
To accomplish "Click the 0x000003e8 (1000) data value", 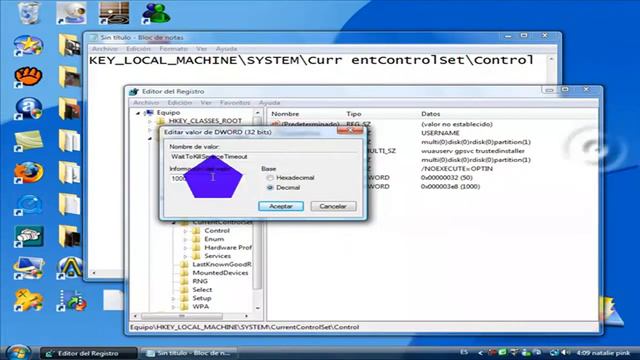I will pyautogui.click(x=450, y=187).
